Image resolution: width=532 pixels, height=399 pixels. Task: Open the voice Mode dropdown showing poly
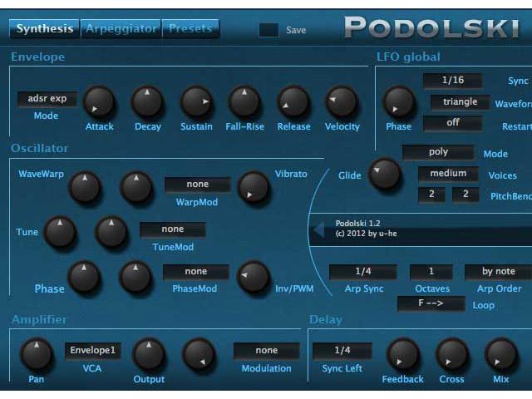click(x=438, y=152)
